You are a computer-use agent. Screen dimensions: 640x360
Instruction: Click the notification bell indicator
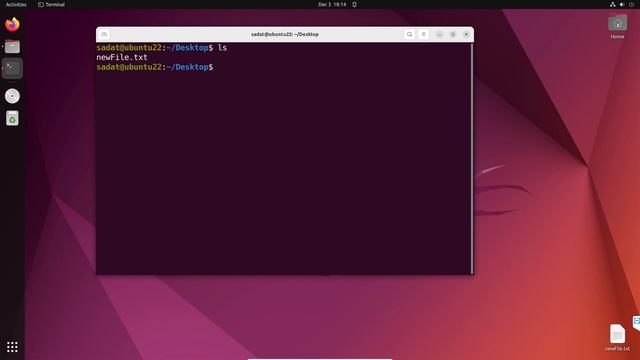click(x=354, y=4)
